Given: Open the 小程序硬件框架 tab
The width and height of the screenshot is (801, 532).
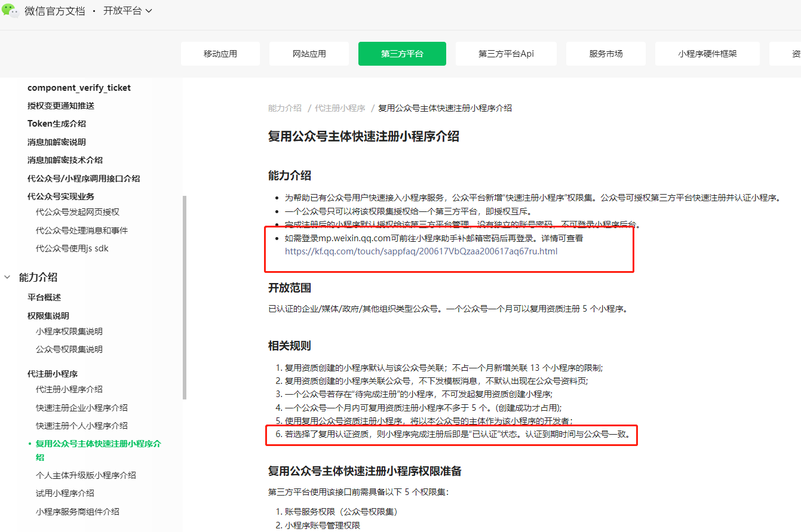Looking at the screenshot, I should click(707, 54).
